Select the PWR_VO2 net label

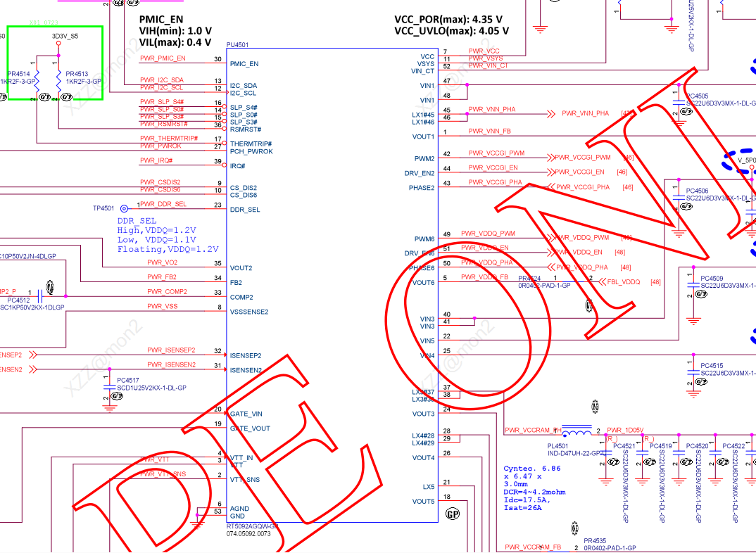pyautogui.click(x=163, y=262)
